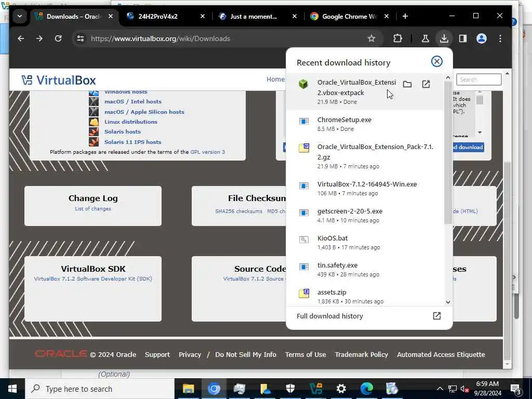The image size is (532, 399).
Task: Open File Explorer from the taskbar
Action: click(x=188, y=389)
